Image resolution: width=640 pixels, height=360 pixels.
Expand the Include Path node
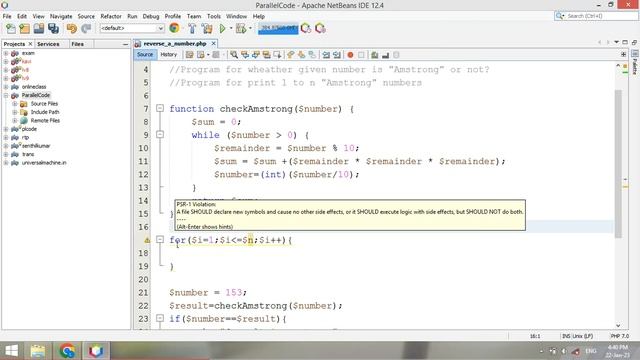tap(15, 112)
